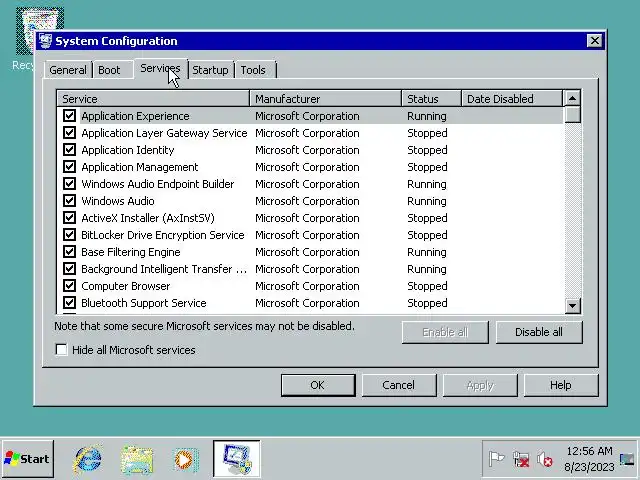Screen dimensions: 640x480
Task: Close the System Configuration window
Action: 595,41
